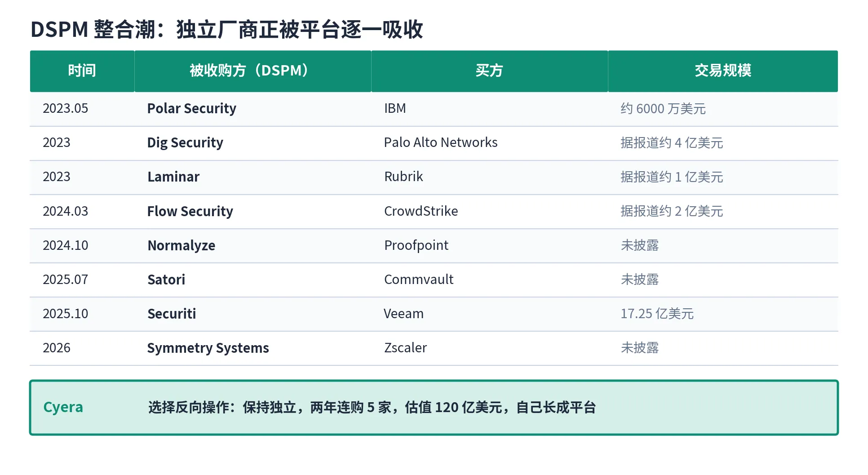Viewport: 868px width, 475px height.
Task: Select the value '据报道约 4 亿美元'
Action: pyautogui.click(x=672, y=143)
